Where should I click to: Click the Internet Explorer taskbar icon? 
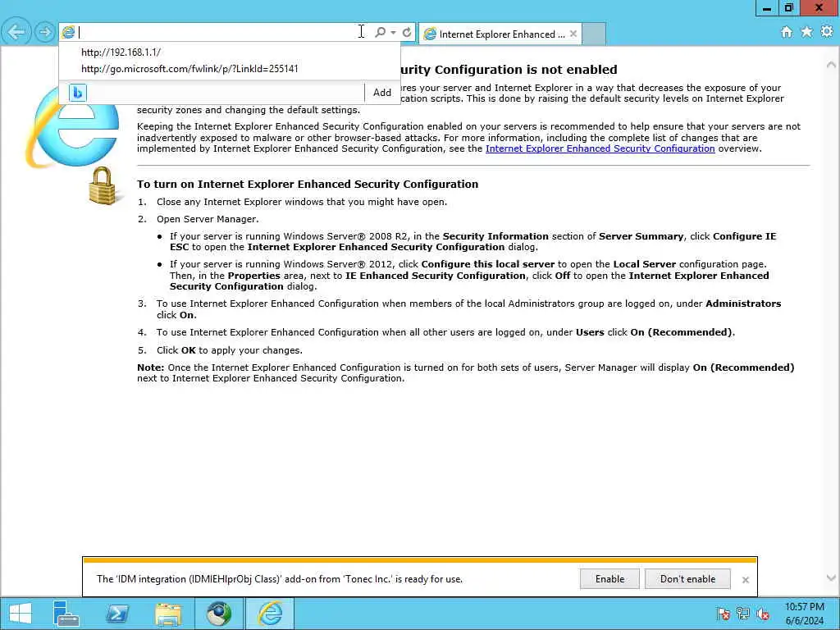270,614
